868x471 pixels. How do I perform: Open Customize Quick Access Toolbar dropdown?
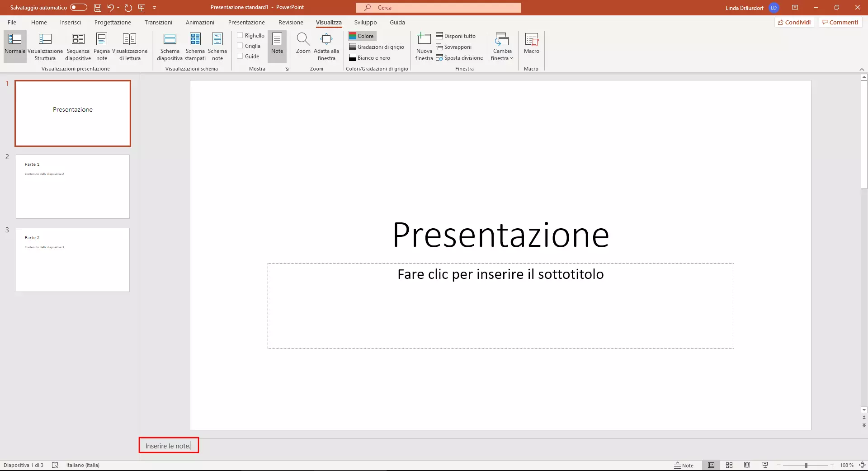coord(154,8)
